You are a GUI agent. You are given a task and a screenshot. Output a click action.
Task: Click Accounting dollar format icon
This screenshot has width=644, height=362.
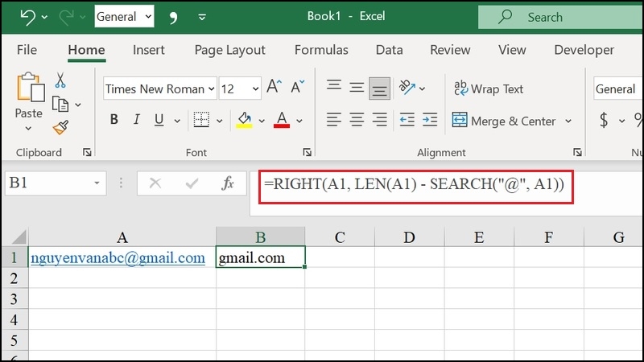click(x=604, y=120)
